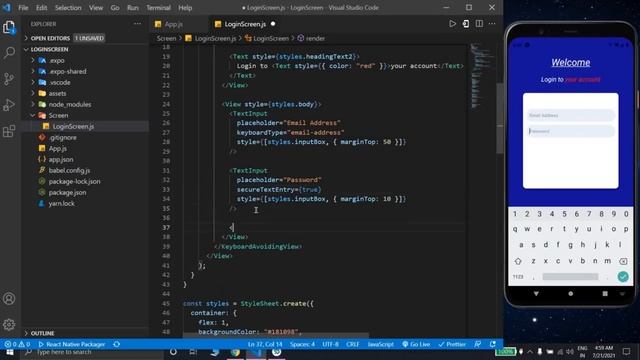
Task: Open Explorer views and more actions ellipsis
Action: pyautogui.click(x=138, y=24)
